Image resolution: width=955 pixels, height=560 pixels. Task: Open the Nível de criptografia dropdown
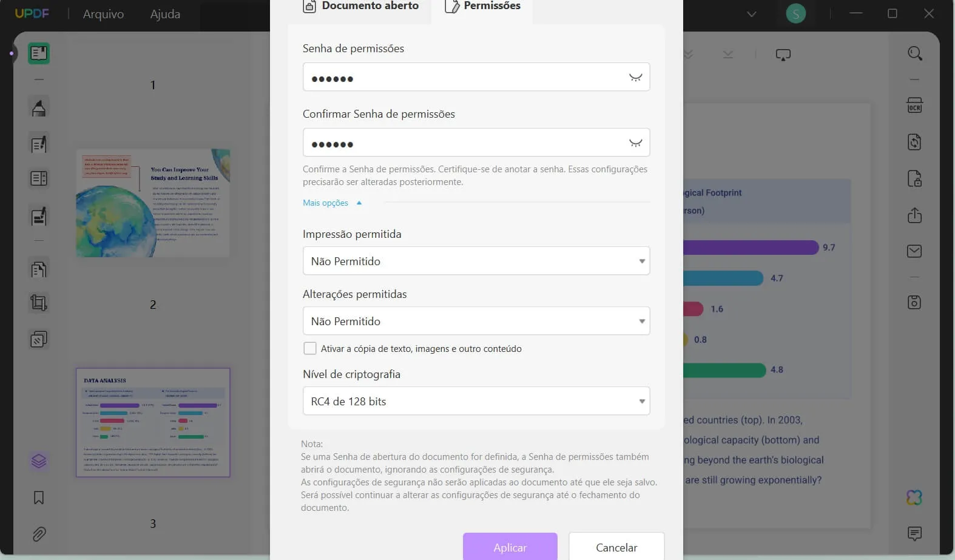pyautogui.click(x=641, y=401)
